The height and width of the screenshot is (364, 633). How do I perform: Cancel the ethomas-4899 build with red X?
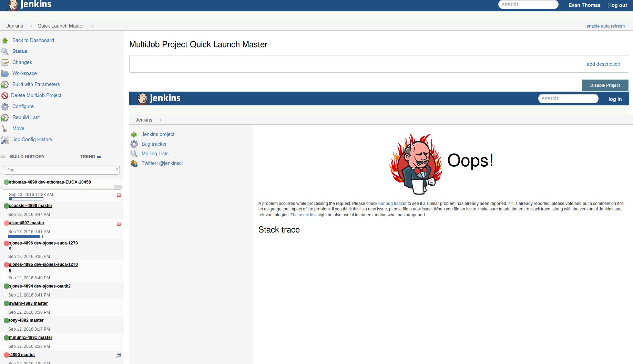click(119, 195)
